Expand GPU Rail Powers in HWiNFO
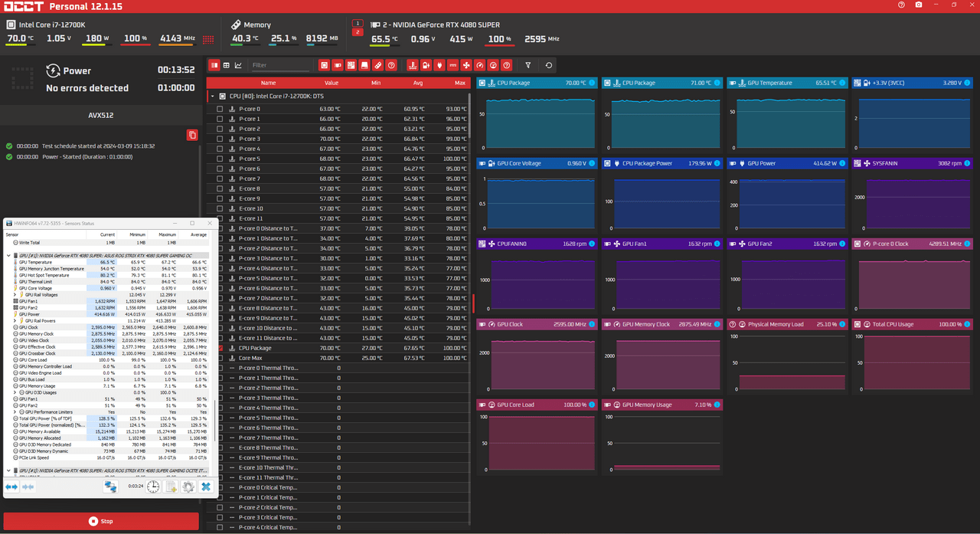The height and width of the screenshot is (534, 980). point(15,321)
